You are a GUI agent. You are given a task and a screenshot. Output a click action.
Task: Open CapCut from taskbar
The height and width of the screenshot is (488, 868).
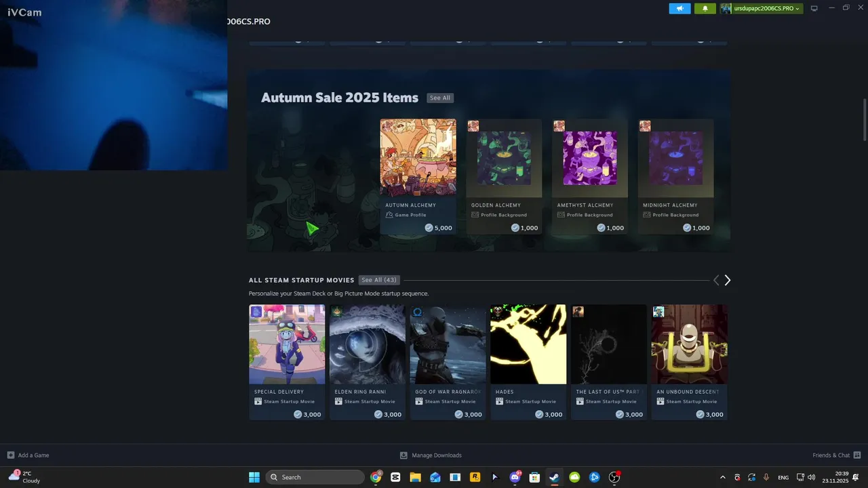click(x=395, y=477)
